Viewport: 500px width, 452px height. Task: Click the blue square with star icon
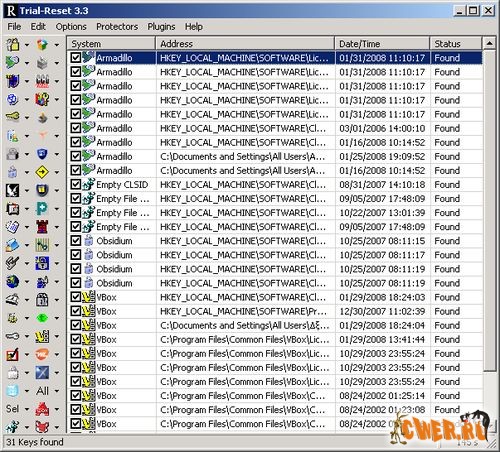(42, 373)
